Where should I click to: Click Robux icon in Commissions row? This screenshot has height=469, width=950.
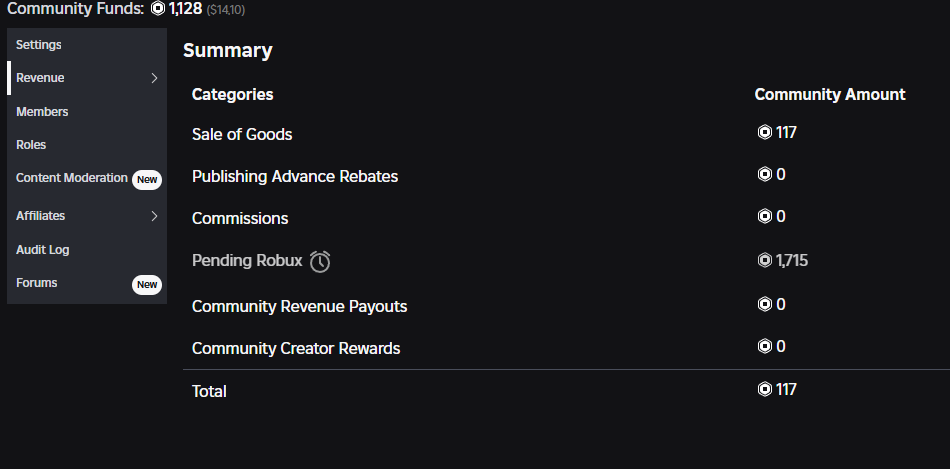[x=765, y=216]
